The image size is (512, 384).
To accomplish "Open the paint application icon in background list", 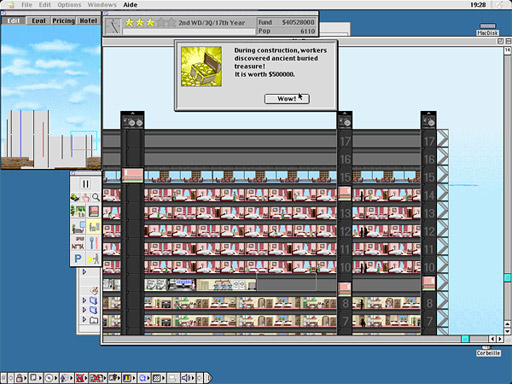I will (94, 290).
